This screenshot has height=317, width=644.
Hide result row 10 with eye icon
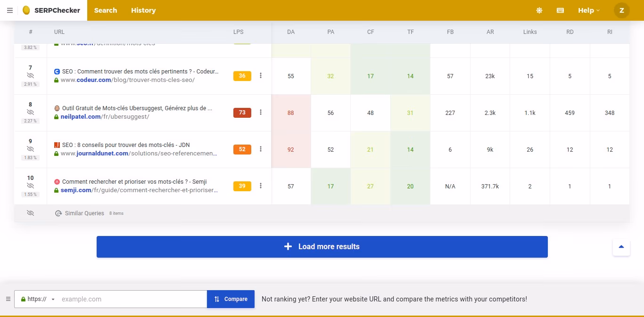click(x=31, y=186)
